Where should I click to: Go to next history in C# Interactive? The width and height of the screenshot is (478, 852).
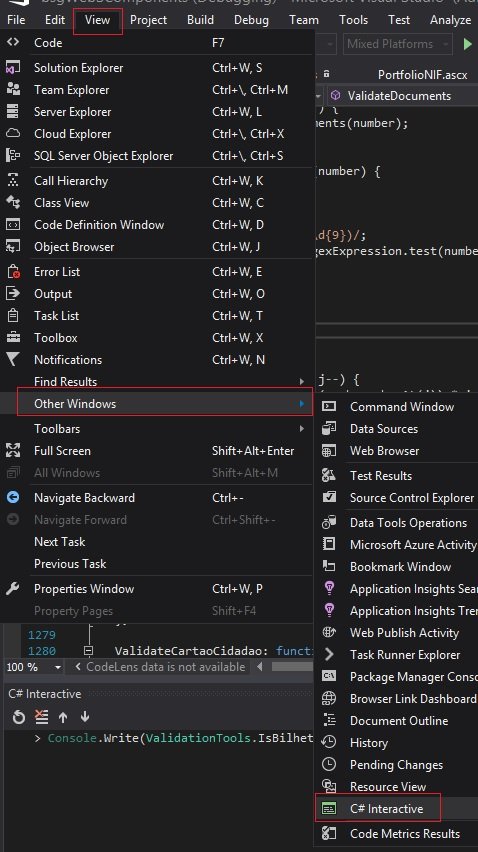[x=85, y=717]
